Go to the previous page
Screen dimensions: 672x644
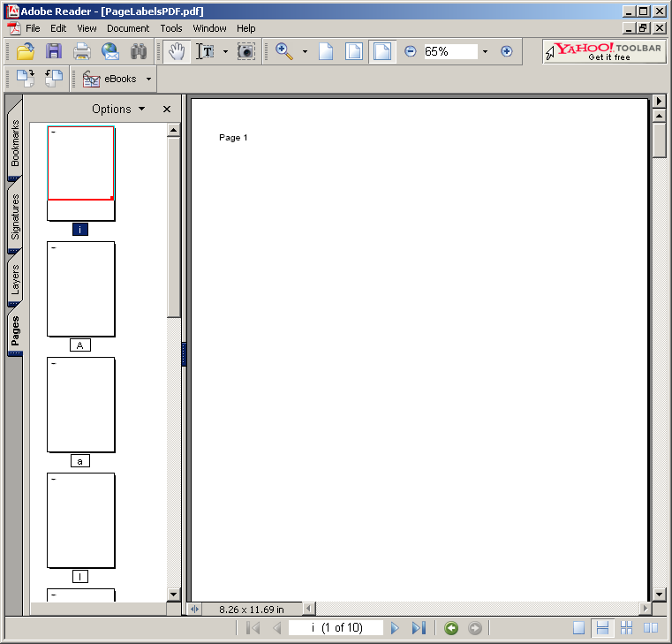(x=277, y=628)
